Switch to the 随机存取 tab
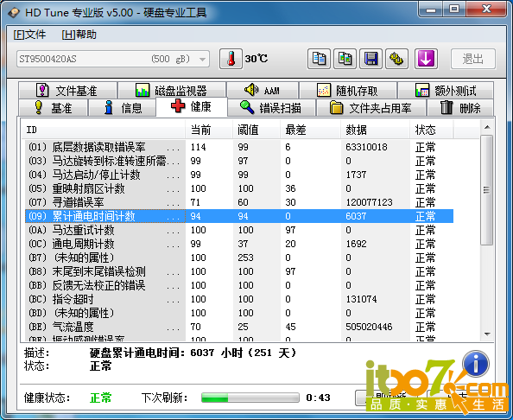Image resolution: width=513 pixels, height=420 pixels. tap(348, 90)
